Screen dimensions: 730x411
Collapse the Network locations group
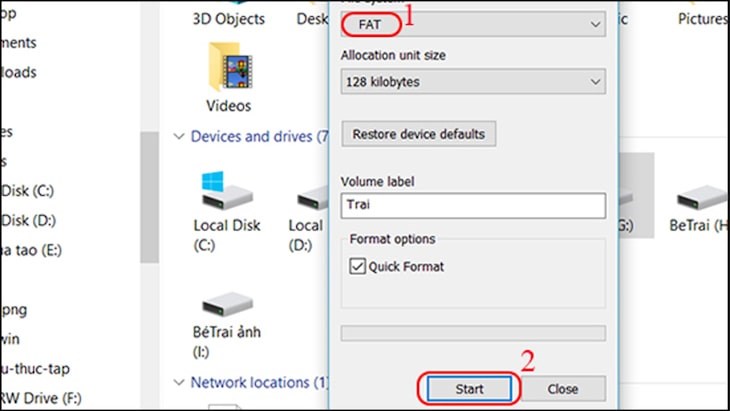pos(180,382)
